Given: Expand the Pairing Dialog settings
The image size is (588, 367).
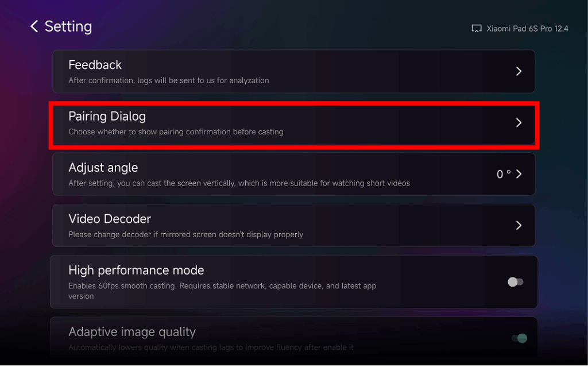Looking at the screenshot, I should pyautogui.click(x=294, y=122).
